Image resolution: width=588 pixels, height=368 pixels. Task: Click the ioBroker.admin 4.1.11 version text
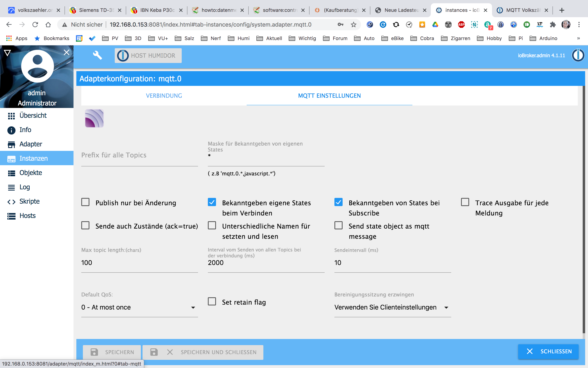[x=541, y=55]
